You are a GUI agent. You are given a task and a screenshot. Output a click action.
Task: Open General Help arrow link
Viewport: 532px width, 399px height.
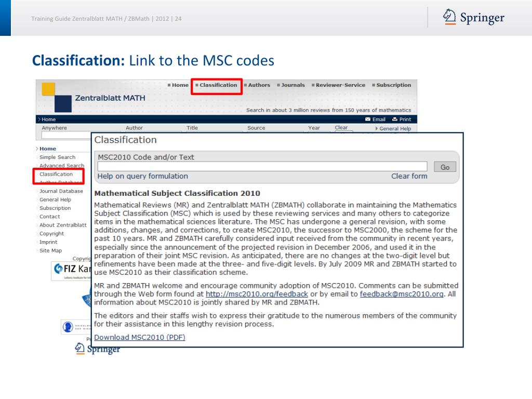(x=393, y=129)
